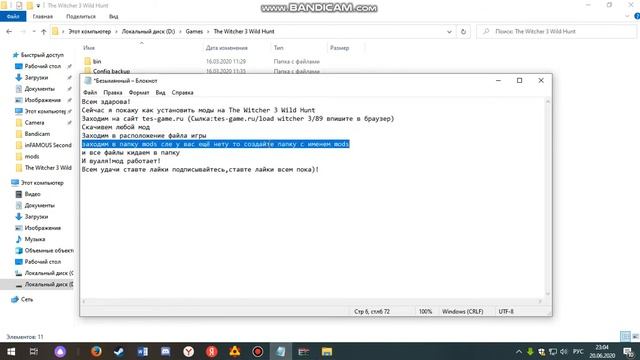Open Notepad's Формат menu
The image size is (640, 360).
click(x=139, y=93)
